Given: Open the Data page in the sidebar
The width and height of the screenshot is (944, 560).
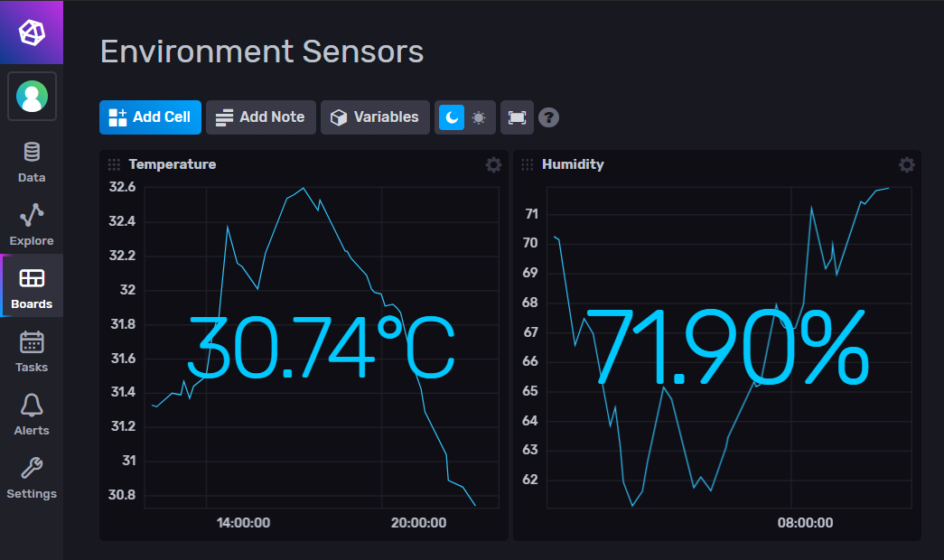Looking at the screenshot, I should point(31,163).
